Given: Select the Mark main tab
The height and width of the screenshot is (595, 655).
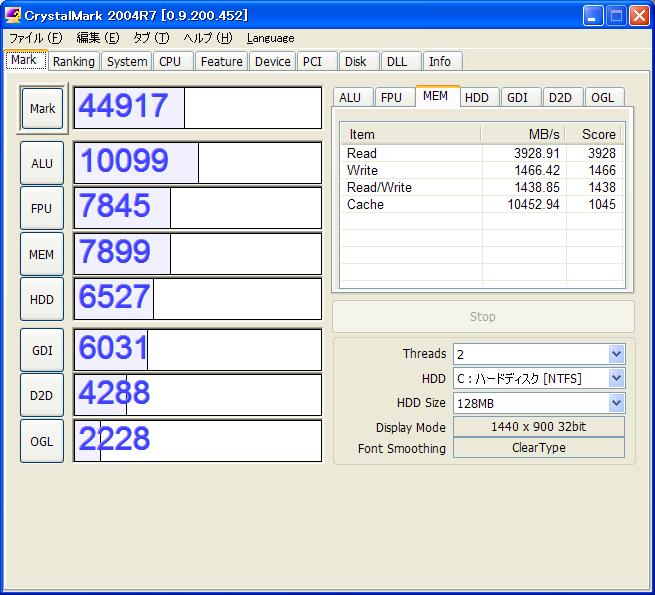Looking at the screenshot, I should (x=26, y=60).
